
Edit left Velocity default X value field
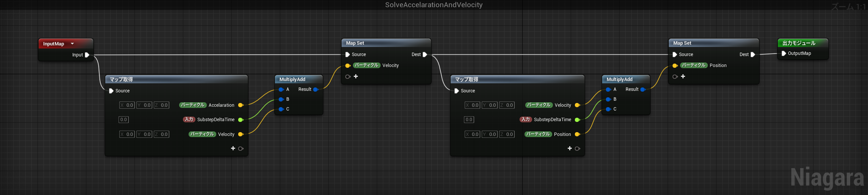[127, 134]
